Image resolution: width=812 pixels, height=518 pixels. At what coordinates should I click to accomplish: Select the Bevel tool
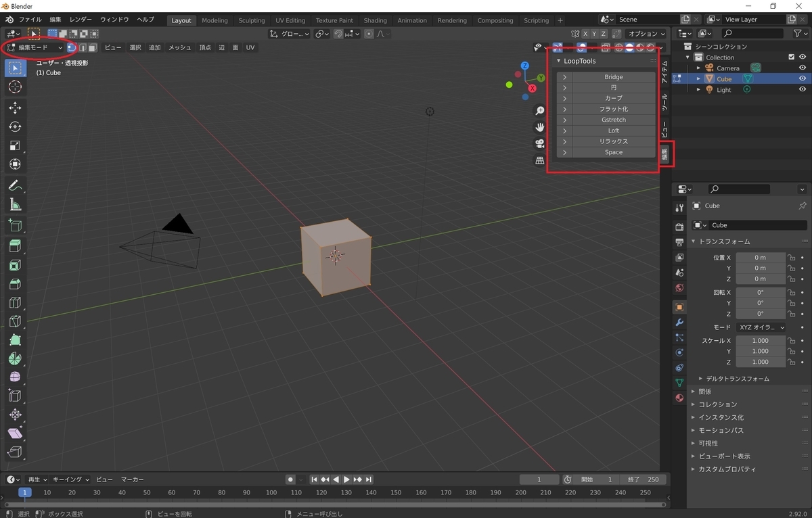click(15, 284)
